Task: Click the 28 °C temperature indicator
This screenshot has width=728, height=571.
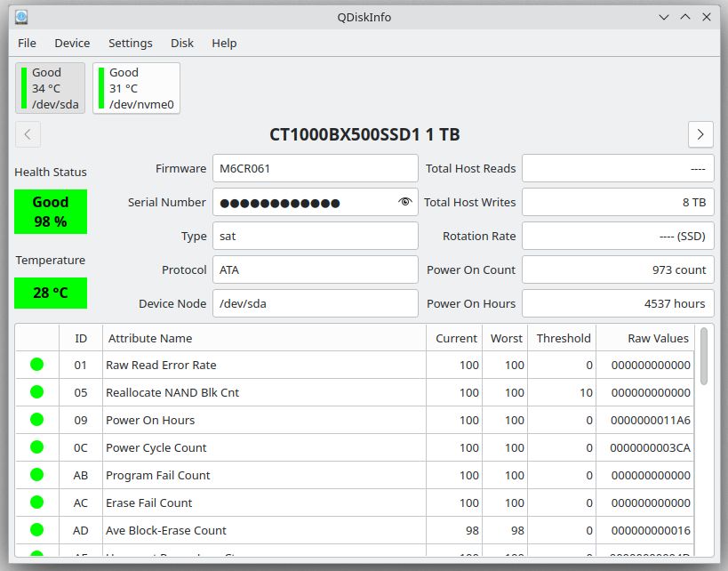Action: [51, 293]
